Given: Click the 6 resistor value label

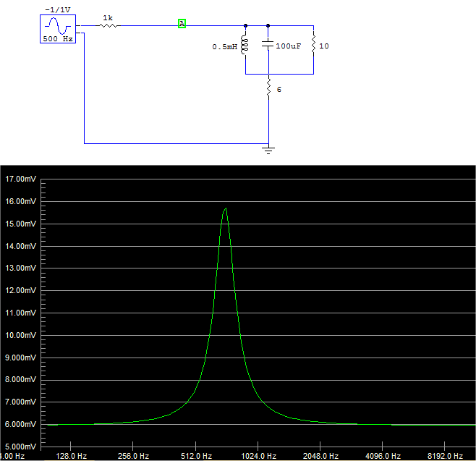Looking at the screenshot, I should click(x=279, y=90).
